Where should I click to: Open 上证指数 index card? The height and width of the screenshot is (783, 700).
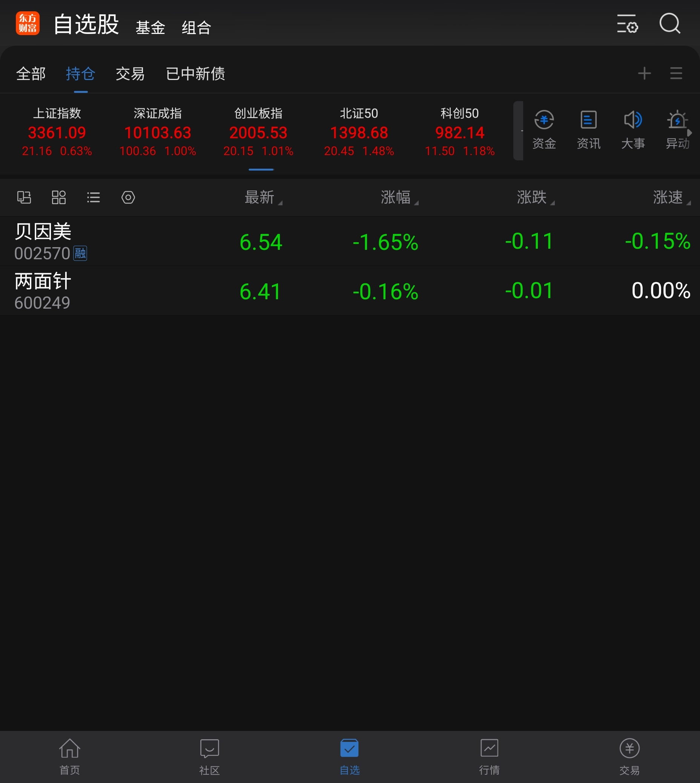[x=57, y=132]
